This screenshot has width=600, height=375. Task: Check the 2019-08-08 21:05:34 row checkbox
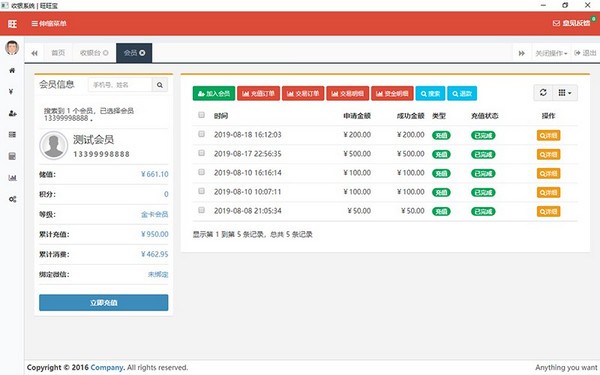[x=201, y=210]
